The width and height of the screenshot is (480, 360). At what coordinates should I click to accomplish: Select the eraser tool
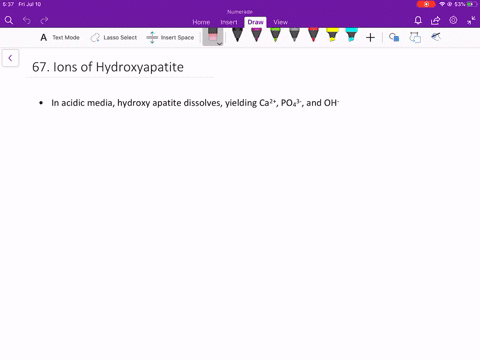213,35
